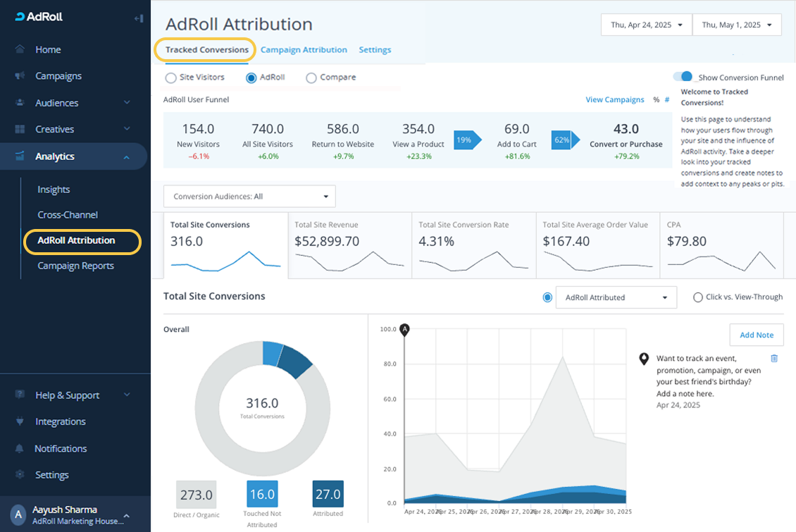
Task: Collapse the sidebar using the arrow icon
Action: [139, 18]
